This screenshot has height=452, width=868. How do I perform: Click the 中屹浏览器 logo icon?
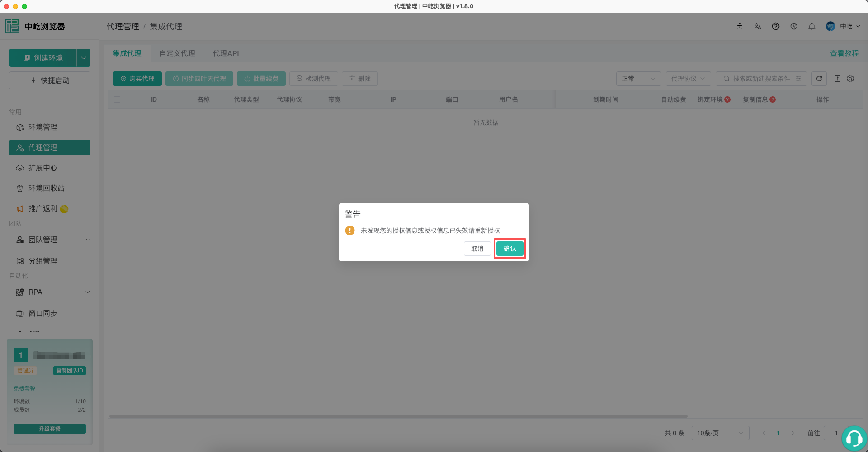coord(12,26)
